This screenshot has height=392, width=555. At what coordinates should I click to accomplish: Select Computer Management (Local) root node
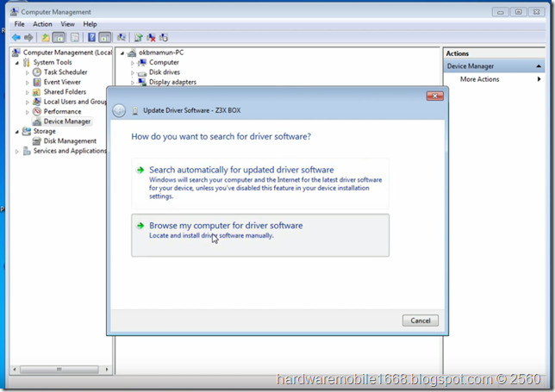coord(67,53)
